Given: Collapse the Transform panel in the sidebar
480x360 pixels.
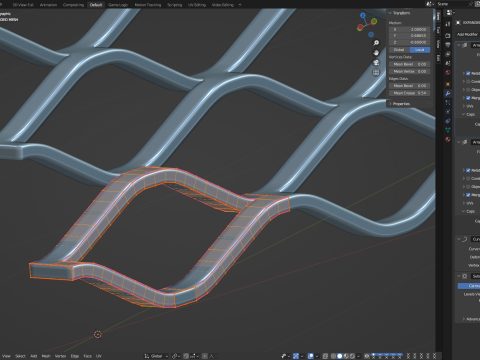Looking at the screenshot, I should click(x=390, y=13).
